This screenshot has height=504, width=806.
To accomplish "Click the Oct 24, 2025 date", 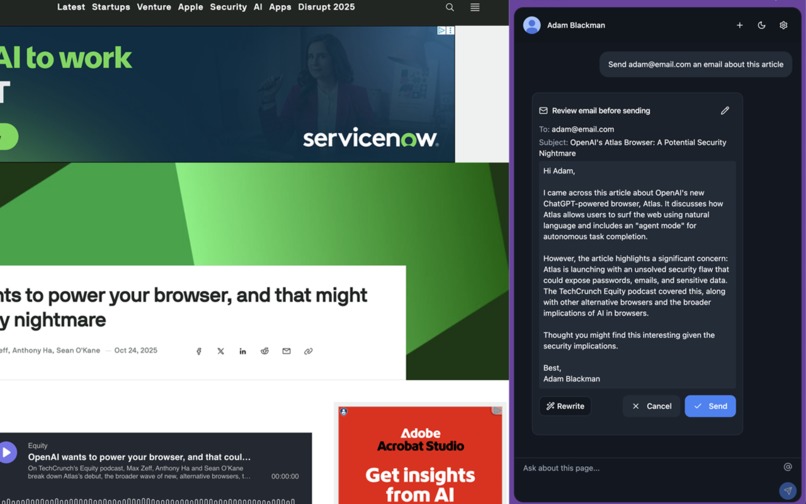I will [136, 350].
